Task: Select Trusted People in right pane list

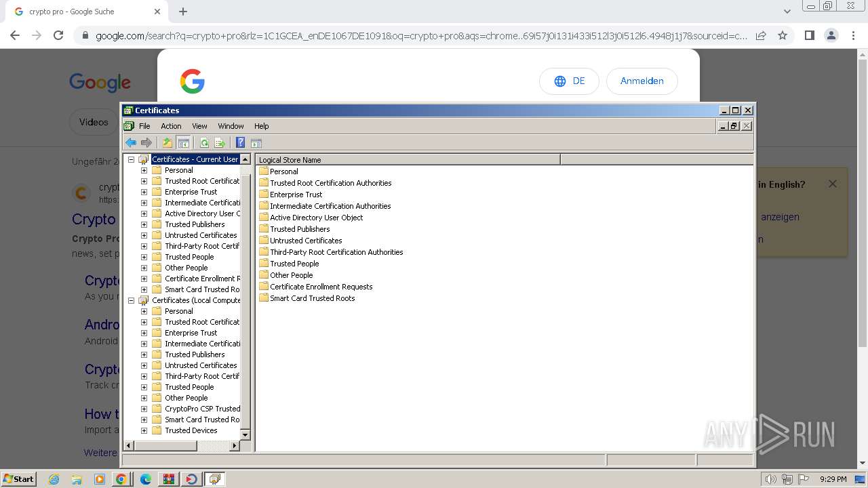Action: pos(294,264)
